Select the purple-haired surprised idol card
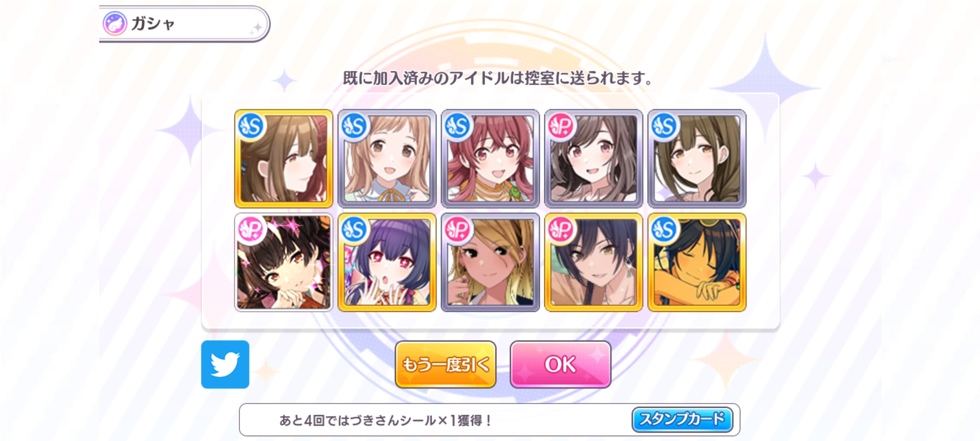980x441 pixels. point(387,262)
